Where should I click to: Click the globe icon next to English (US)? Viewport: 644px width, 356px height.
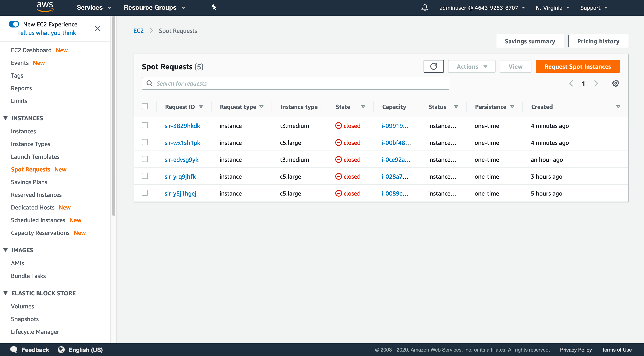pos(61,349)
